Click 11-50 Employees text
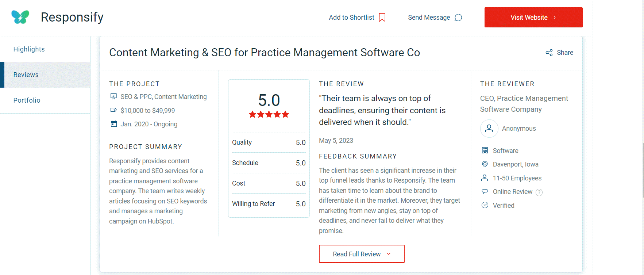Viewport: 644px width, 275px height. 517,178
